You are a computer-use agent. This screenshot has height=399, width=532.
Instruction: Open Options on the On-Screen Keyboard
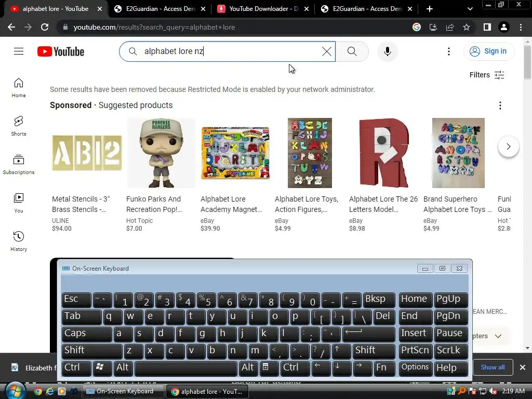coord(416,368)
